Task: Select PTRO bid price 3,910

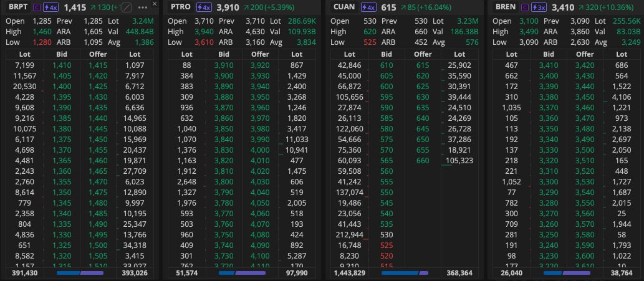Action: click(224, 65)
